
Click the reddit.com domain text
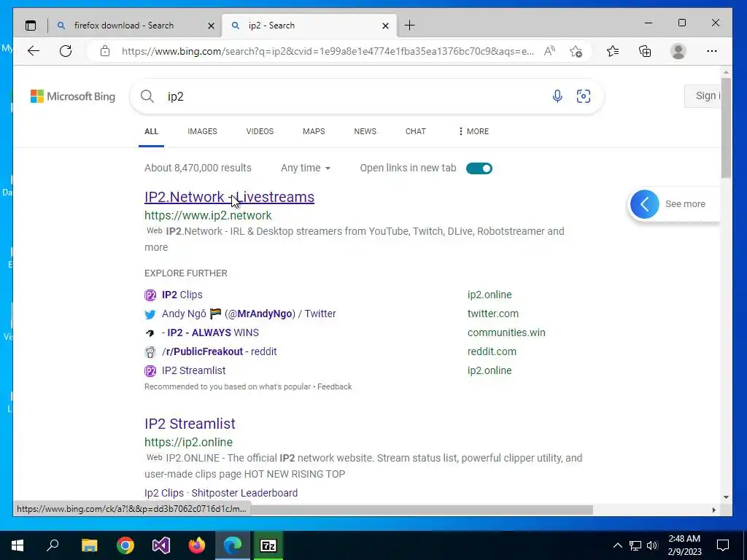(x=492, y=352)
